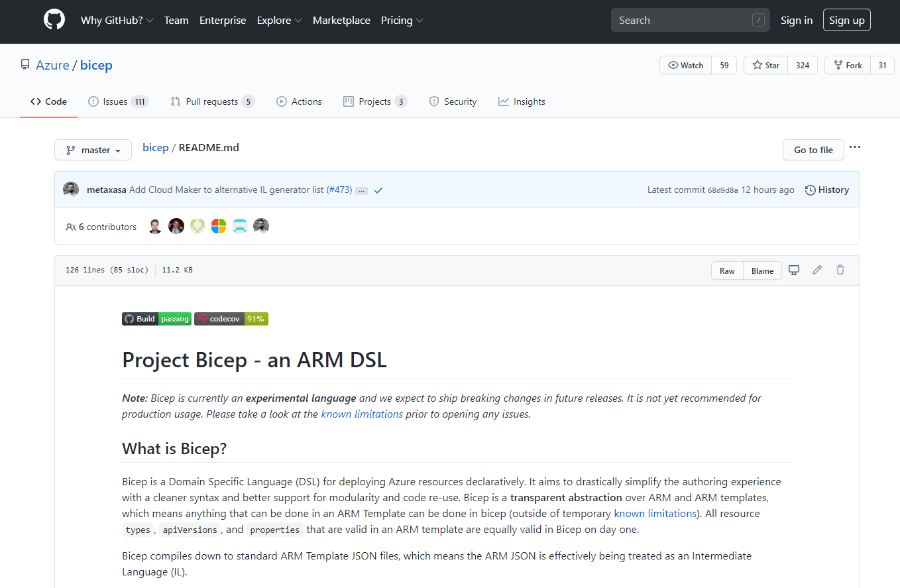
Task: Select the Issues tab
Action: tap(119, 101)
